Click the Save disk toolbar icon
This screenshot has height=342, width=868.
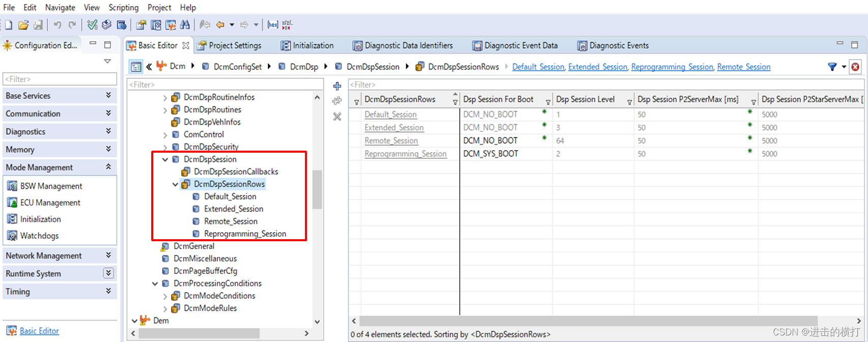point(38,25)
